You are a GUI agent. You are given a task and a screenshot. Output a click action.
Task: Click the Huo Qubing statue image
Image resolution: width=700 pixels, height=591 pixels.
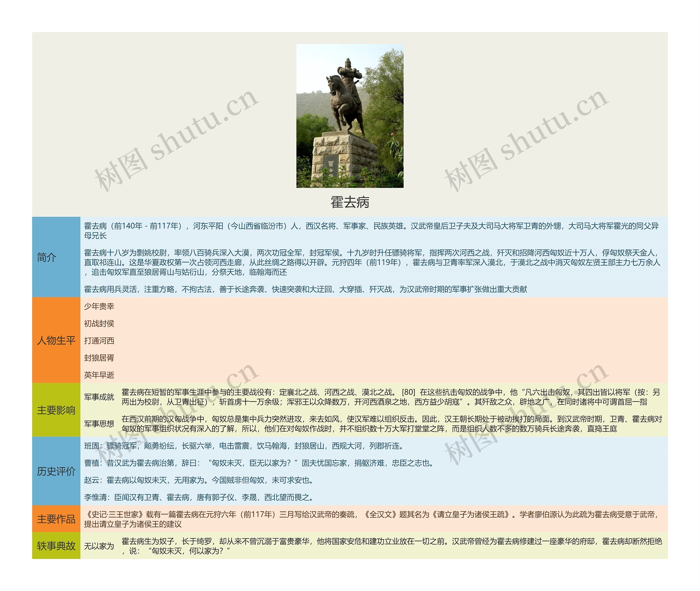point(350,116)
